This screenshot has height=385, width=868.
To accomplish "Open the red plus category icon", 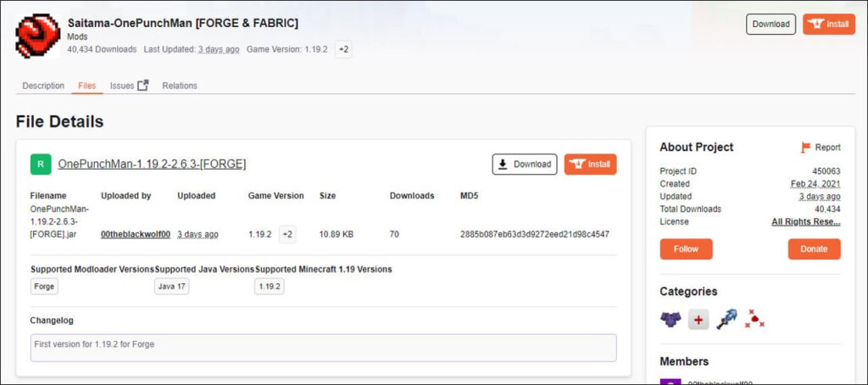I will (698, 320).
